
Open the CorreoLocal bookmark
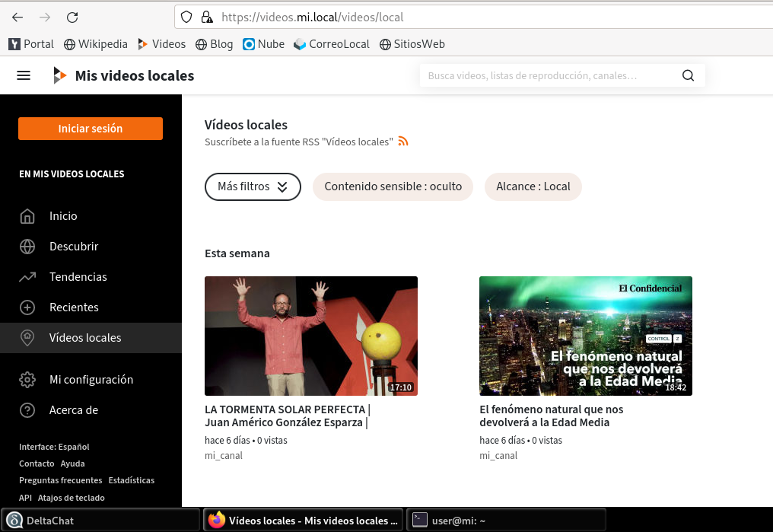tap(332, 44)
